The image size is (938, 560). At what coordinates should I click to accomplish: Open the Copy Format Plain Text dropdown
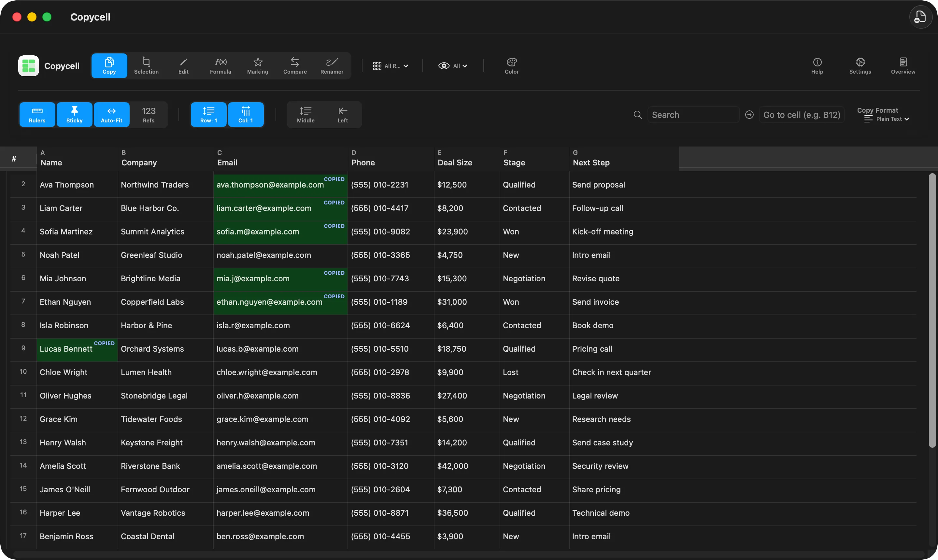click(x=886, y=119)
